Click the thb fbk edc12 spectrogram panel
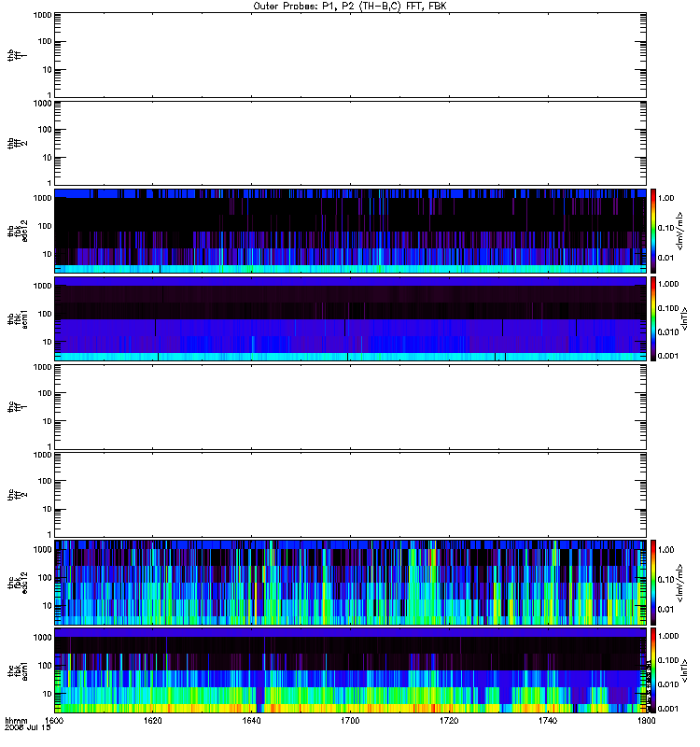 pyautogui.click(x=351, y=231)
